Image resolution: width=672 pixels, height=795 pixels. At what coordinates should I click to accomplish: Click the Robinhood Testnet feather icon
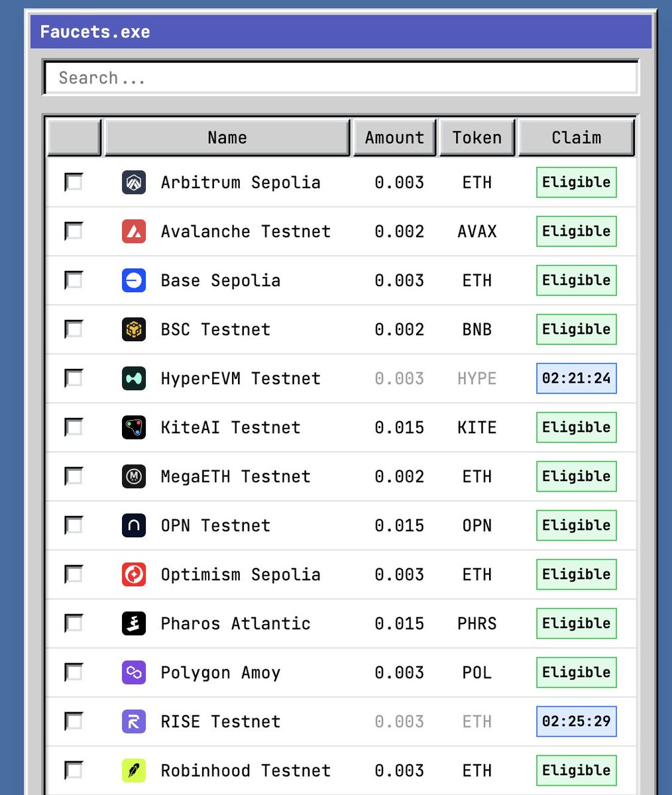134,770
